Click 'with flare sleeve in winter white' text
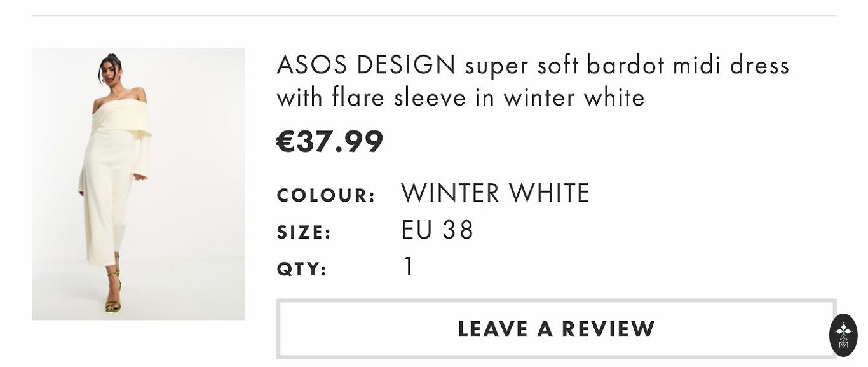This screenshot has width=868, height=367. pyautogui.click(x=461, y=98)
